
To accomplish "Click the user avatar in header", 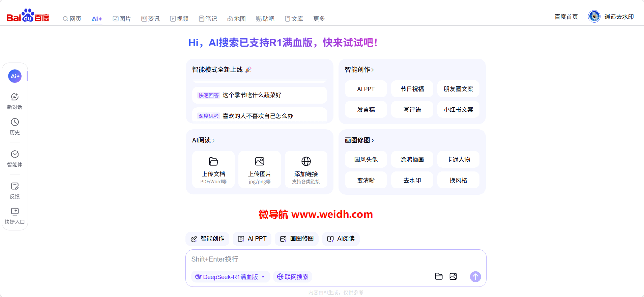I will (x=594, y=17).
